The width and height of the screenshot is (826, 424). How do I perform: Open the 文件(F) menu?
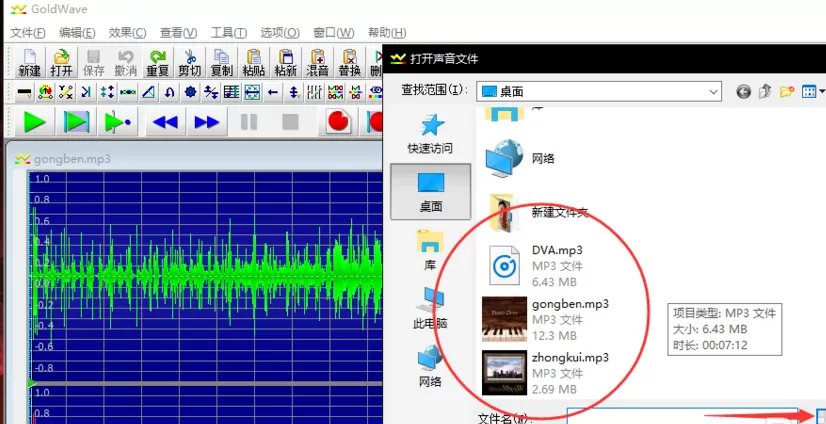pos(28,33)
